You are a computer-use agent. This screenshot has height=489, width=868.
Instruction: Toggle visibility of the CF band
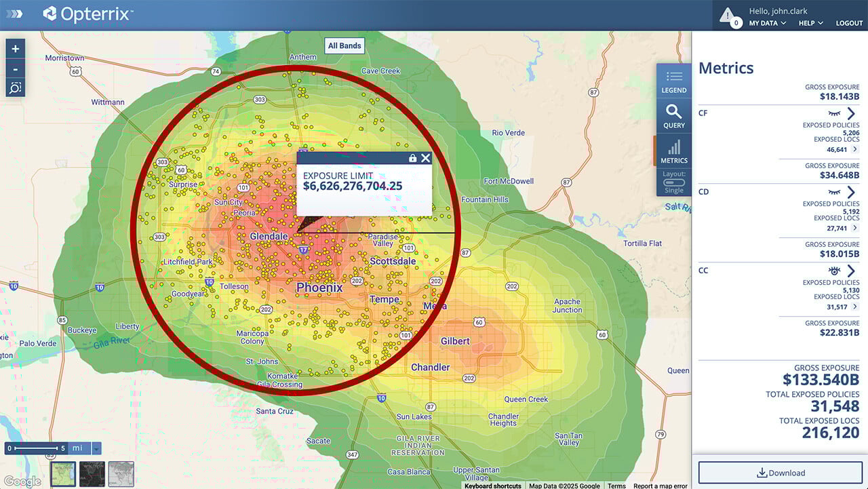[834, 114]
